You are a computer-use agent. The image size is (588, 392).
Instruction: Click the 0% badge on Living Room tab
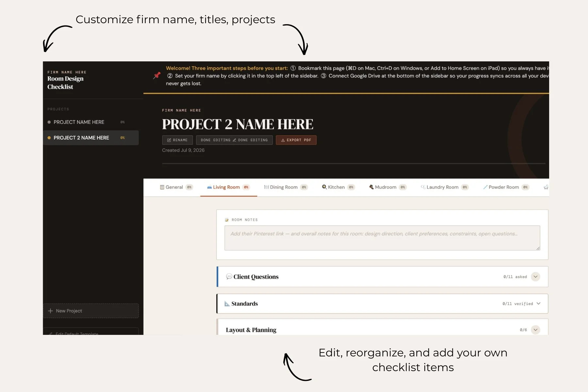tap(246, 187)
